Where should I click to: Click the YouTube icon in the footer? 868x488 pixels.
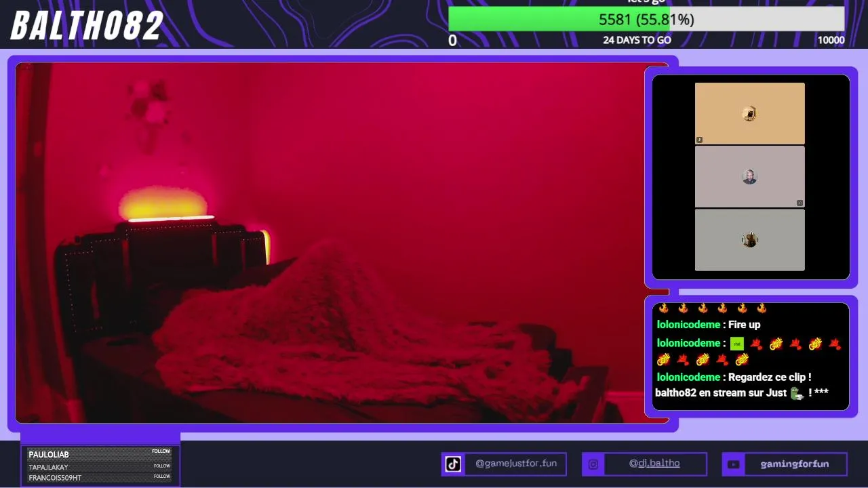733,464
